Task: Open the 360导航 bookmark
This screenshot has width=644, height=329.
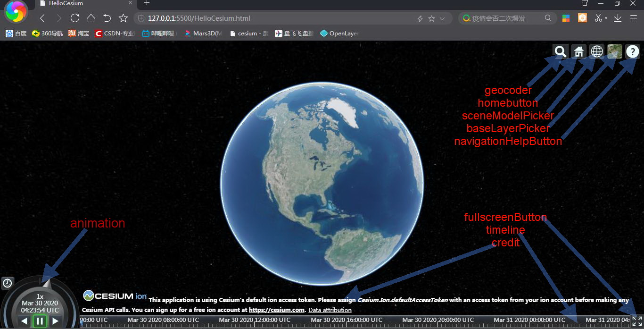Action: tap(47, 34)
